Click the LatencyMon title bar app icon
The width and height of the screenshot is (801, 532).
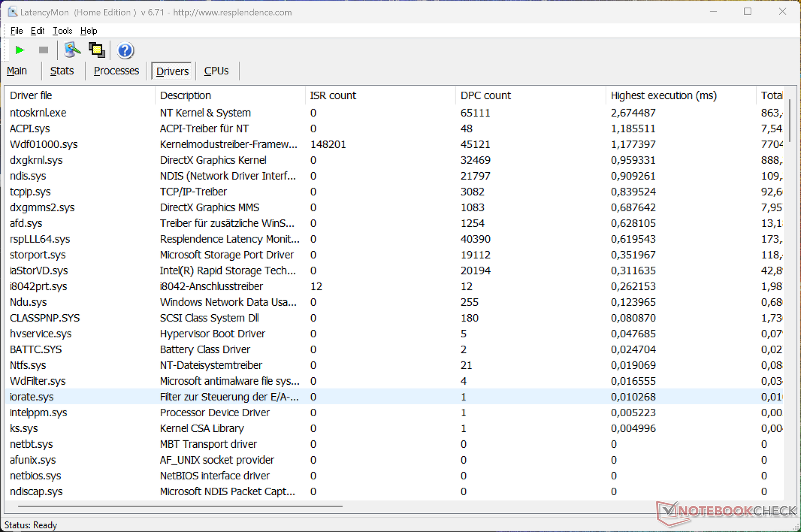(x=12, y=12)
